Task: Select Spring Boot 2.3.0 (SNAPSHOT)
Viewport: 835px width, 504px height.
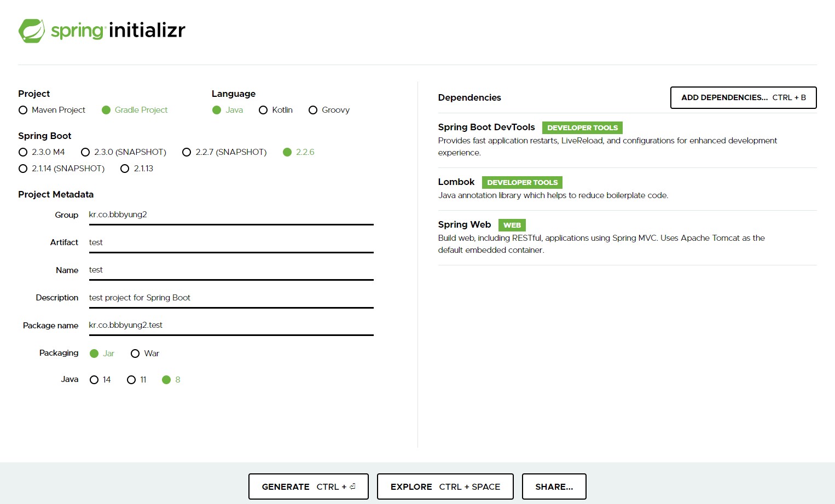Action: 124,152
